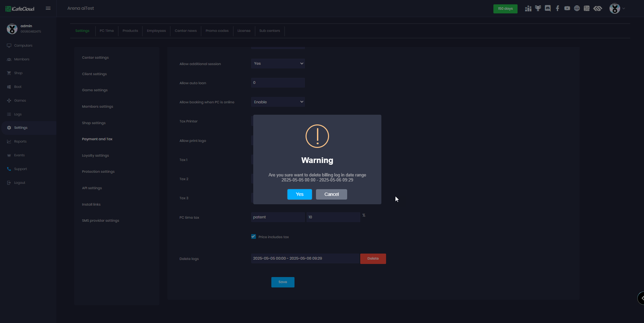Open the YouTube link icon

[567, 8]
